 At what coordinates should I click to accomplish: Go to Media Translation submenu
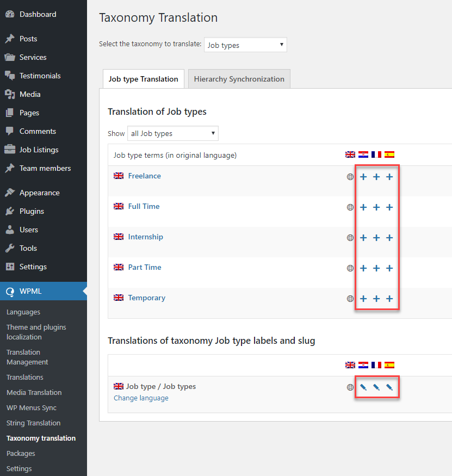click(x=34, y=393)
